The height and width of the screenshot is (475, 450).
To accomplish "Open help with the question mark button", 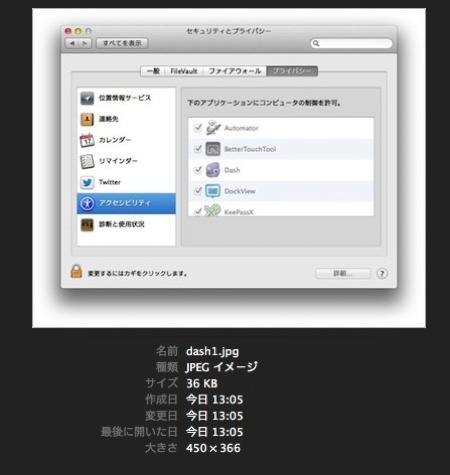I will click(x=382, y=274).
